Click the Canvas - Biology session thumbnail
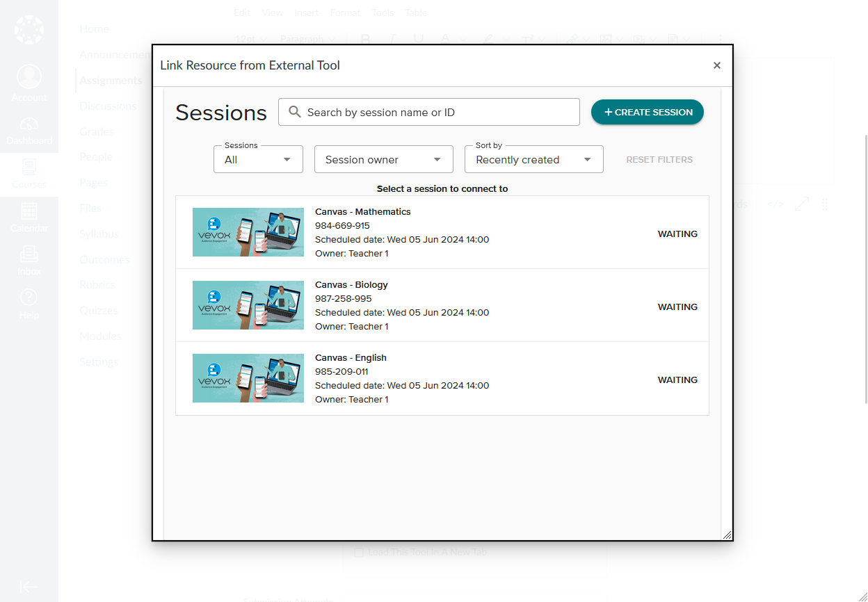 click(248, 305)
